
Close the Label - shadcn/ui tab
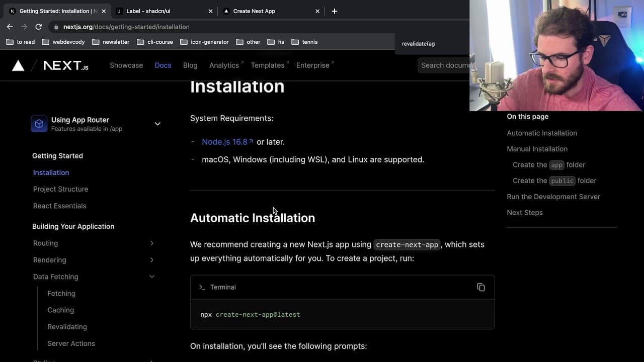coord(210,11)
